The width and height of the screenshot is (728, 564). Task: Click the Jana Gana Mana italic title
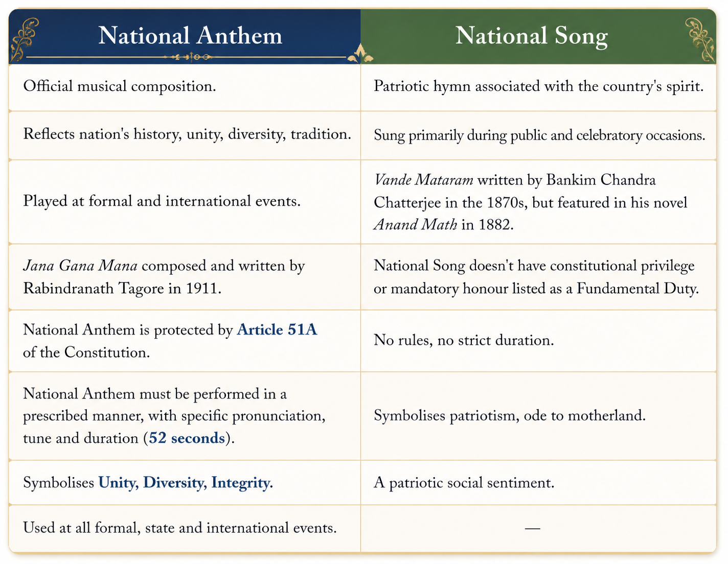click(80, 266)
